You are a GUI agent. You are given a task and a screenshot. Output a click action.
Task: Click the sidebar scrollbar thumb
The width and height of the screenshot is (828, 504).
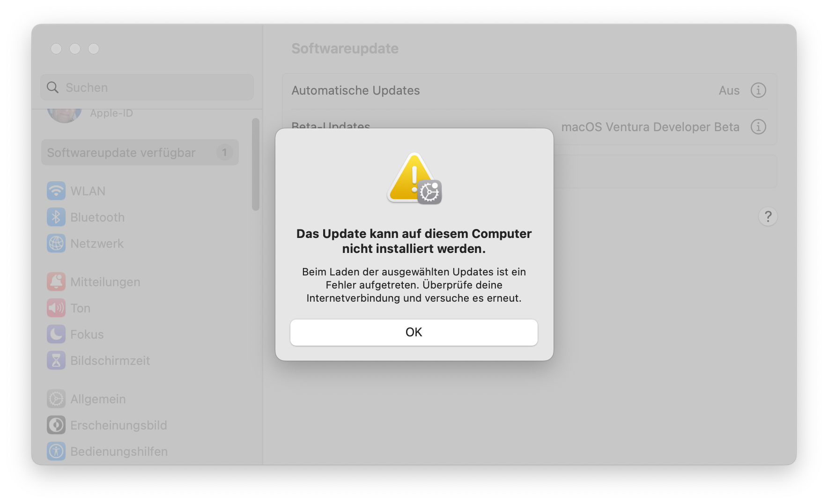[x=256, y=164]
